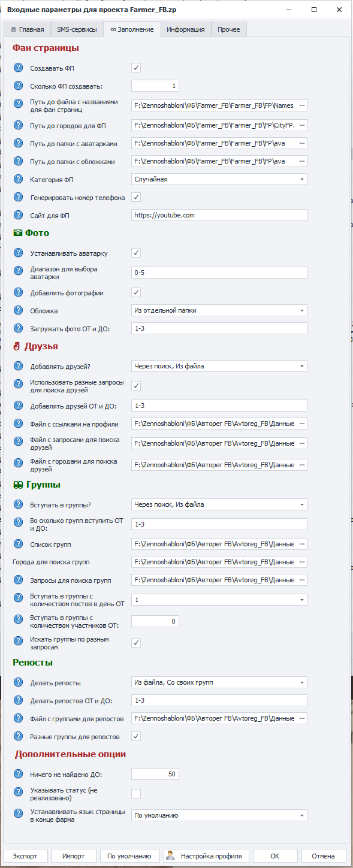Click help icon next to Обложка
Image resolution: width=353 pixels, height=868 pixels.
(x=19, y=310)
